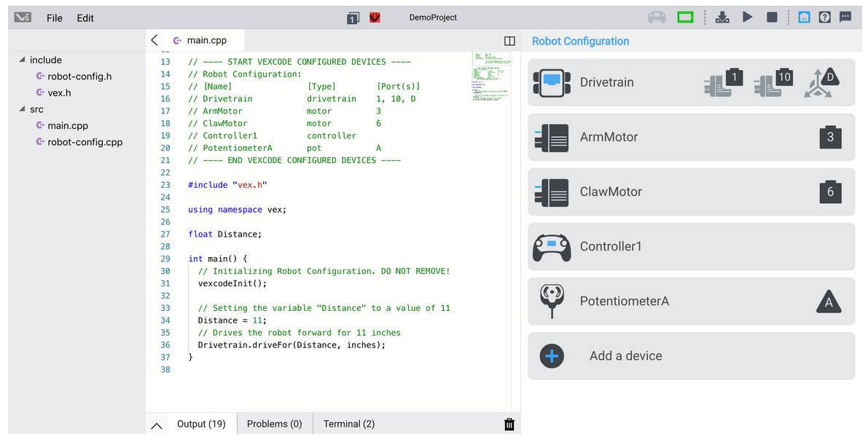Collapse the file explorer with the back chevron

click(155, 41)
